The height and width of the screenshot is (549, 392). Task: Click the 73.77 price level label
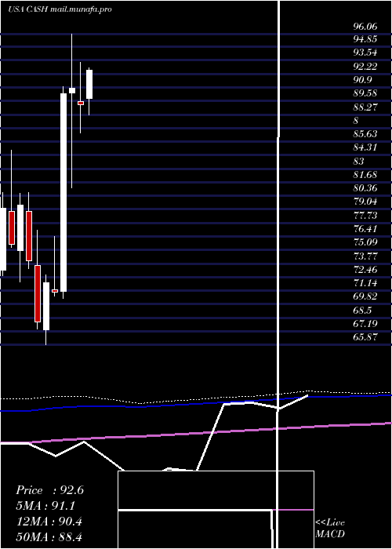[365, 256]
